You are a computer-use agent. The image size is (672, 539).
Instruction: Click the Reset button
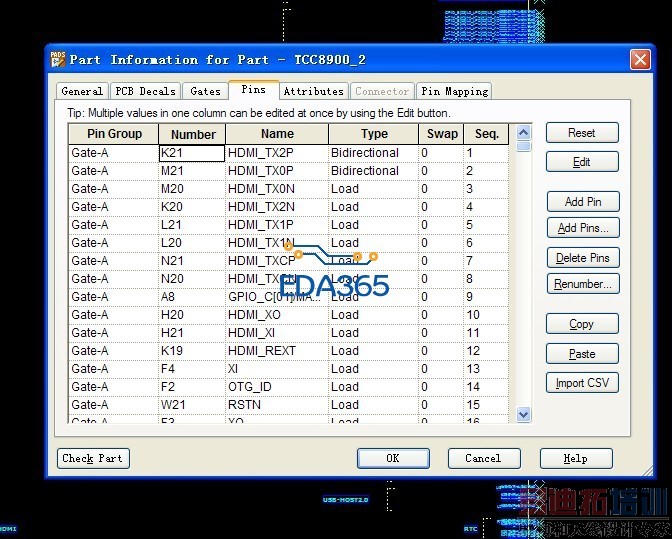pos(582,133)
